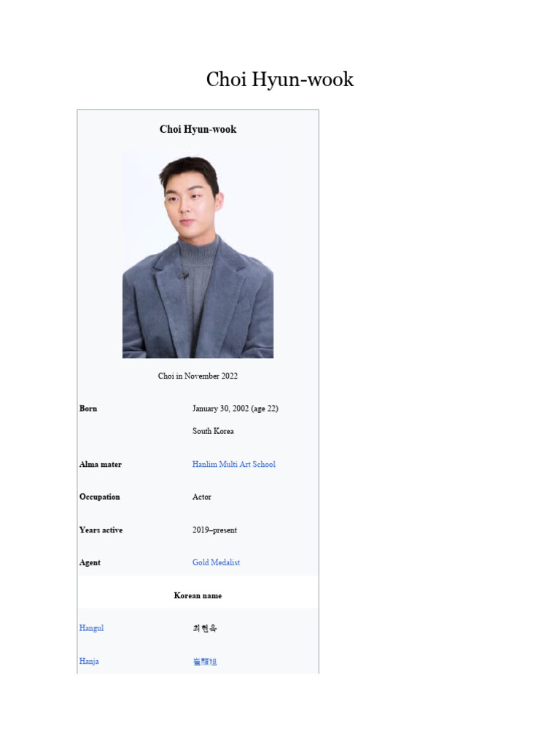Click the infobox header Choi Hyun-wook
This screenshot has height=747, width=560.
coord(198,129)
